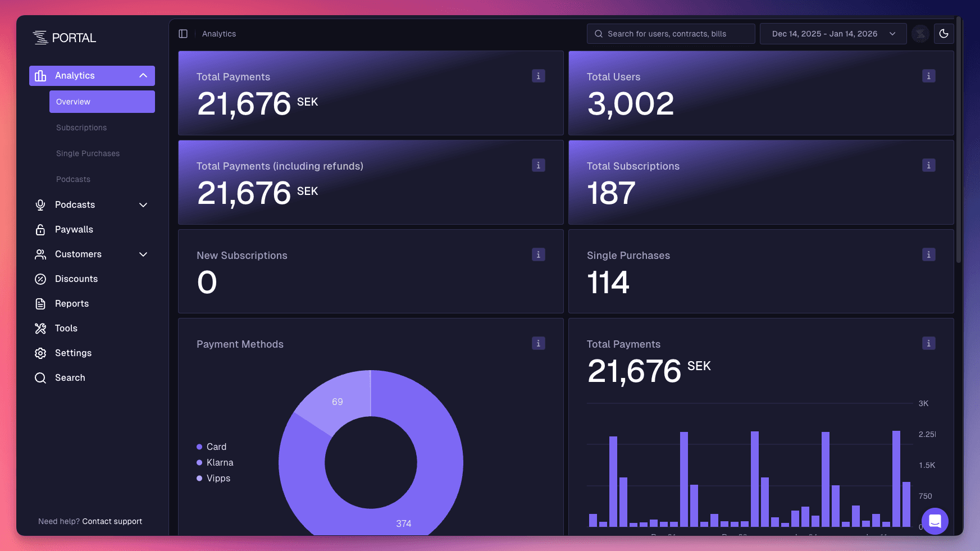Show info for Total Payments including refunds
This screenshot has height=551, width=980.
click(539, 165)
